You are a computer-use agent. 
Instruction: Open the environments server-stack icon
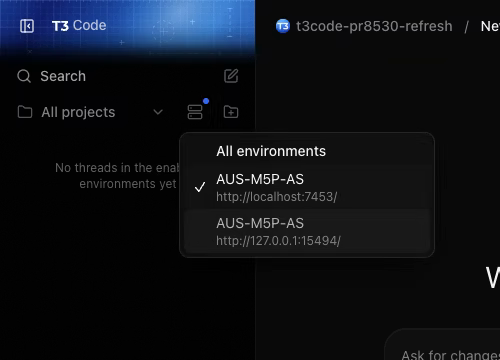coord(195,112)
